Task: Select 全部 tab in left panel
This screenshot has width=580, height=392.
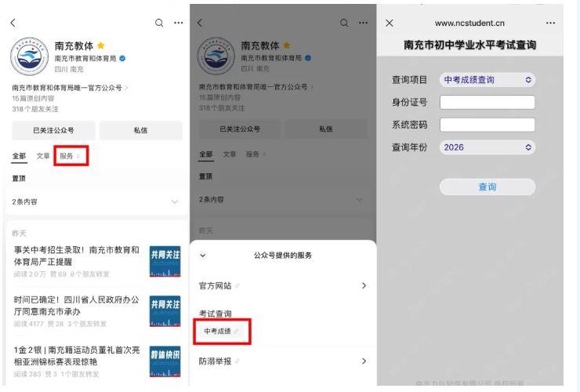Action: (x=19, y=156)
